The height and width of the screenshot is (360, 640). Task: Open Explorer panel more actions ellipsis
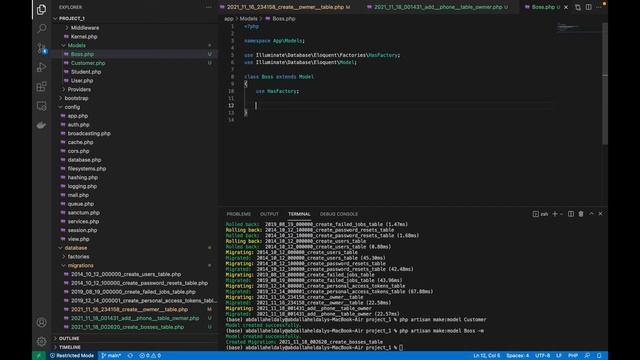click(209, 7)
